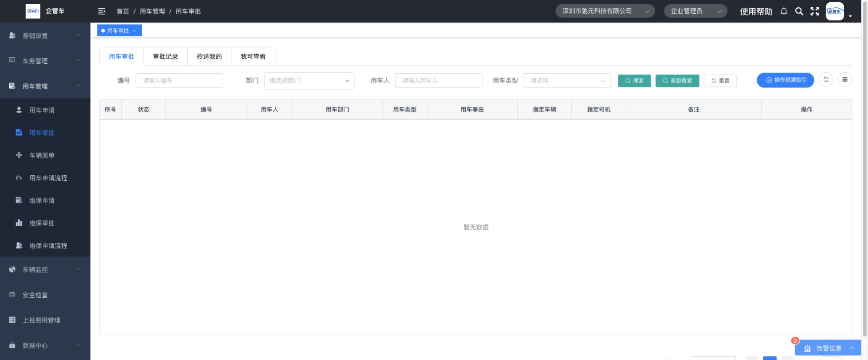Viewport: 868px width, 360px height.
Task: Close the 用车审批 page tag
Action: (134, 31)
